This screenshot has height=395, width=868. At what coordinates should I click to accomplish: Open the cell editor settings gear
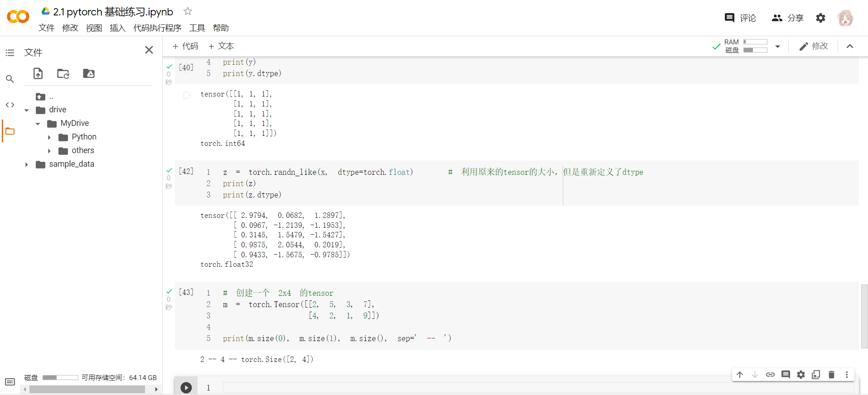pyautogui.click(x=801, y=375)
